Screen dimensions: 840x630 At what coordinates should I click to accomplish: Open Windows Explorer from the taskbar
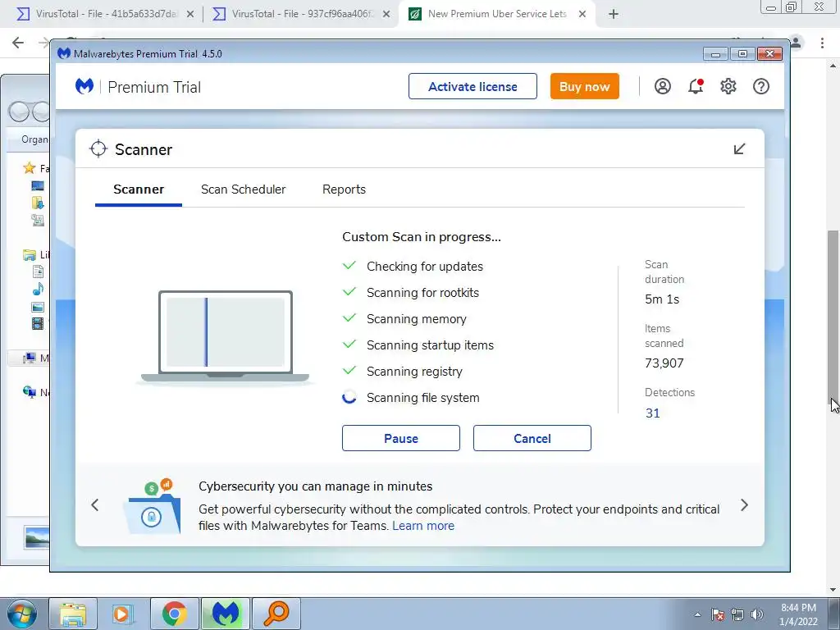[x=73, y=614]
